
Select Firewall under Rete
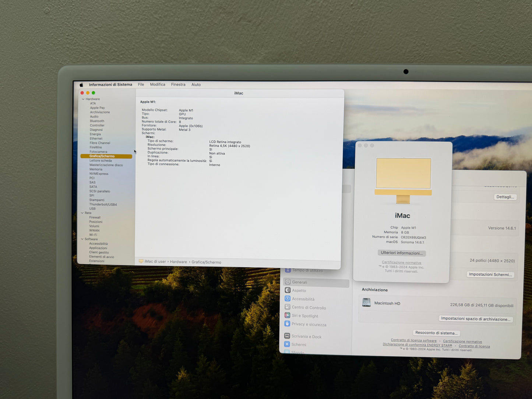point(95,218)
